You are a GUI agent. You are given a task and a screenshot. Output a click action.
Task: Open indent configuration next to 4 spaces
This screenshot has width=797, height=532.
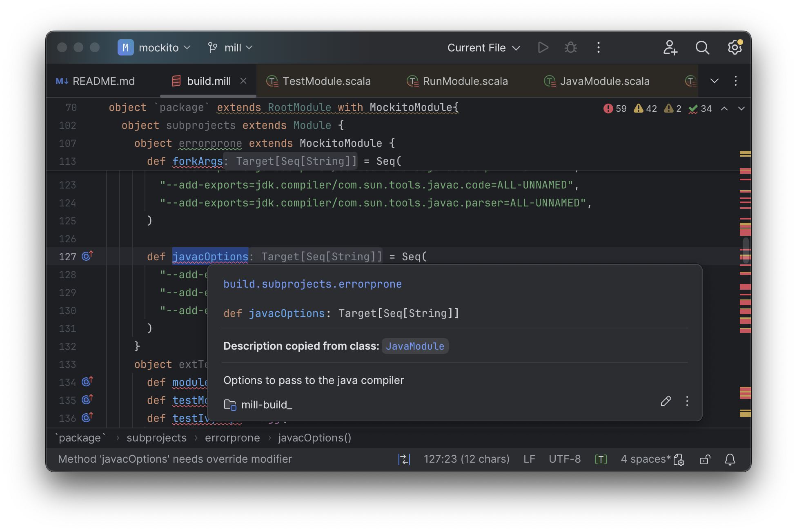pos(679,460)
